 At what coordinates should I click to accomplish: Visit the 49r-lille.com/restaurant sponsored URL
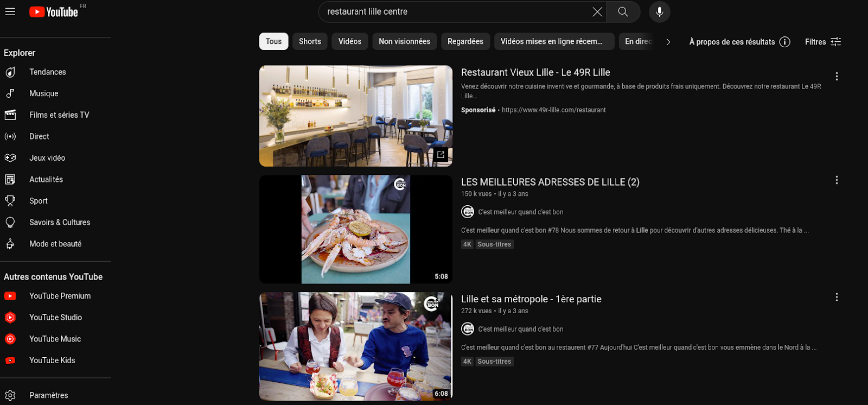(554, 110)
